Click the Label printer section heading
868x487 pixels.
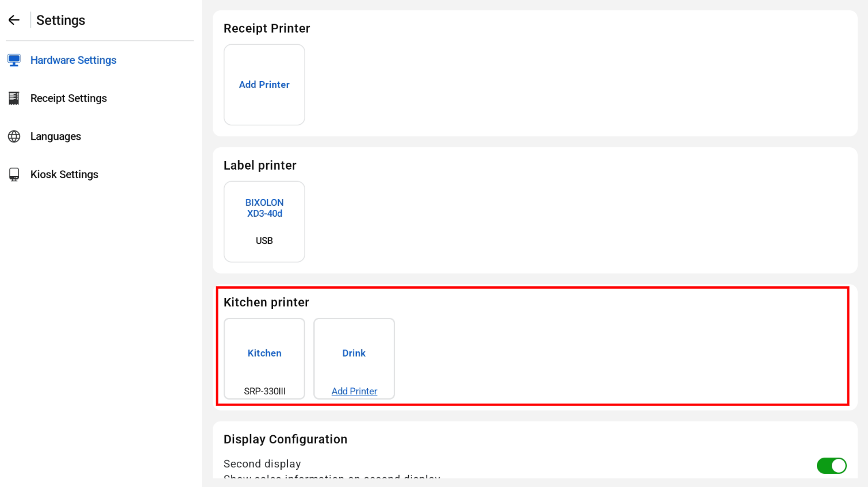(x=260, y=166)
